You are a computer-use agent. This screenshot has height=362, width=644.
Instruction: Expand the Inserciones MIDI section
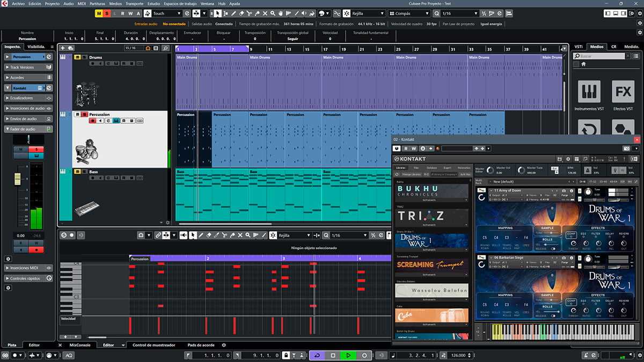28,268
